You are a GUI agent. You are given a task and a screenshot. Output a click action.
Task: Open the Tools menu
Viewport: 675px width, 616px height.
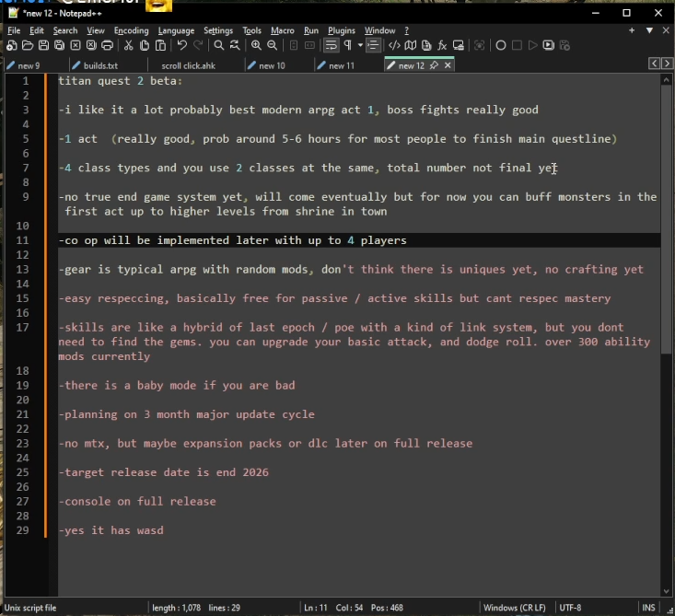tap(251, 30)
